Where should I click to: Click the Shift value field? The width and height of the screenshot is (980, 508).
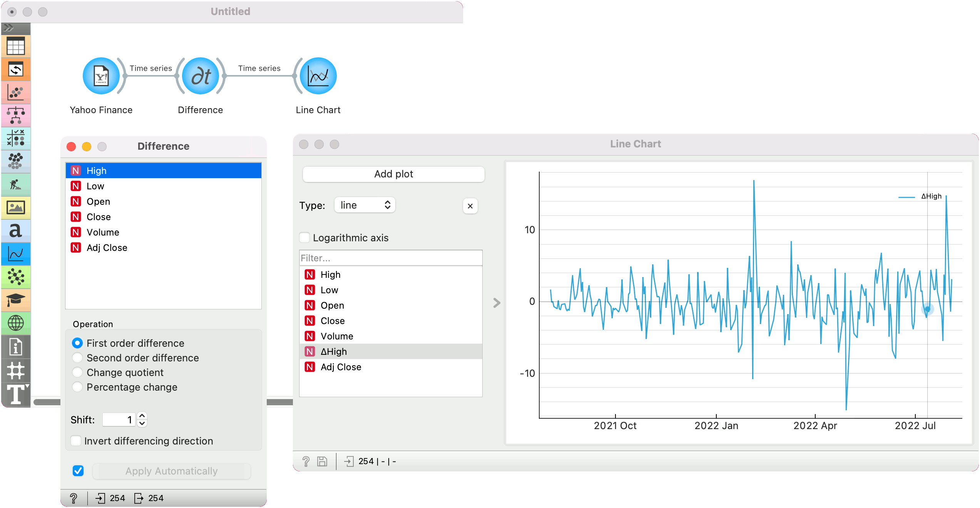pos(119,419)
